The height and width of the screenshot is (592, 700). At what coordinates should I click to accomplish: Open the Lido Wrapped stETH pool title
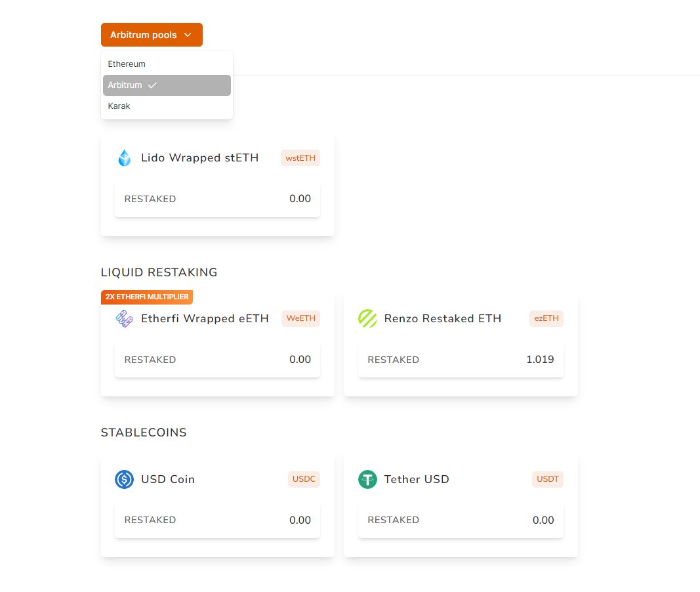click(199, 158)
